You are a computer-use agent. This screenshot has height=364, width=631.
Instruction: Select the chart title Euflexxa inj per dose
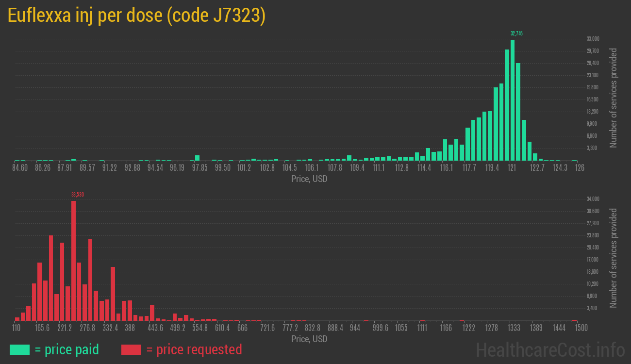click(136, 16)
